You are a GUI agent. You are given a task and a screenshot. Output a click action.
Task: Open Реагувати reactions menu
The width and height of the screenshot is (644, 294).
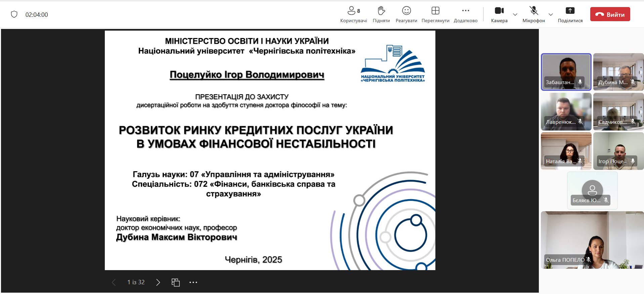[x=406, y=15]
